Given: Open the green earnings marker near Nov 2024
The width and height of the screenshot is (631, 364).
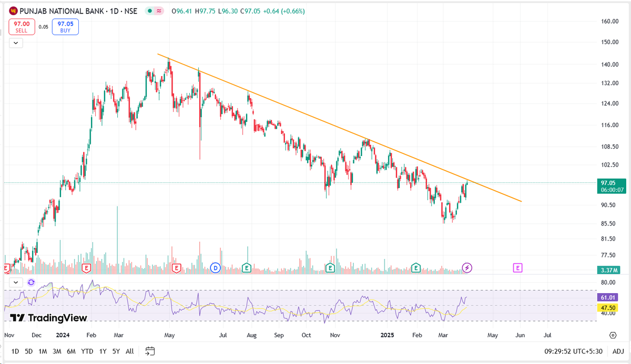Looking at the screenshot, I should [330, 268].
